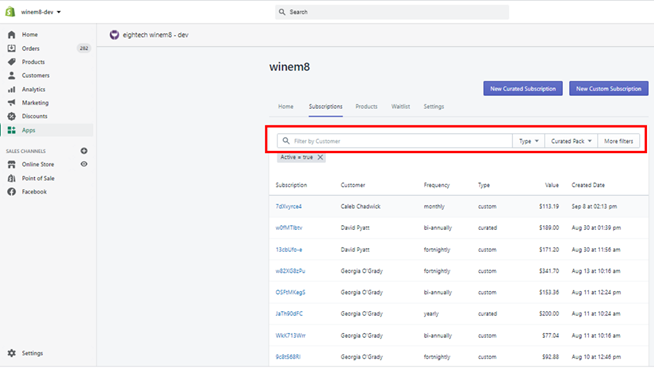This screenshot has width=654, height=368.
Task: Click the More filters button
Action: (x=619, y=141)
